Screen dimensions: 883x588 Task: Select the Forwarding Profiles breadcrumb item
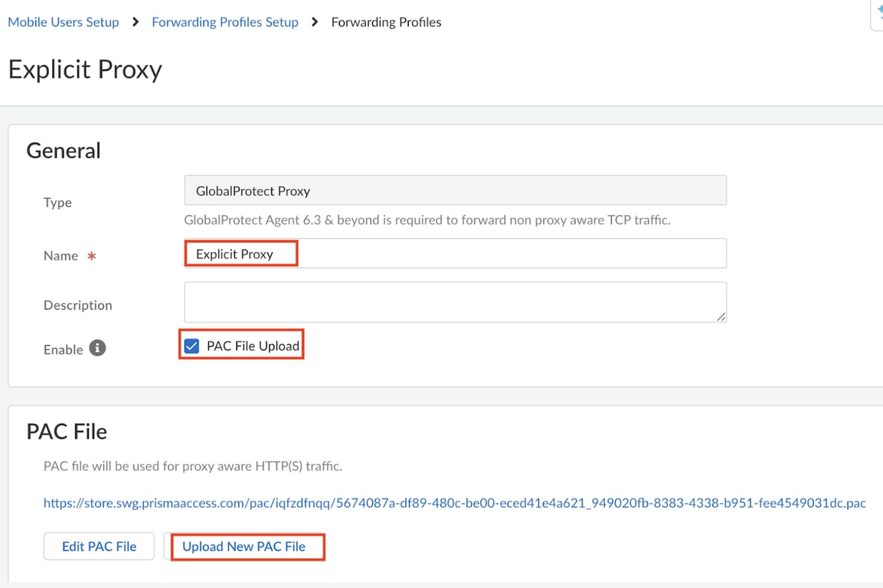click(x=386, y=22)
